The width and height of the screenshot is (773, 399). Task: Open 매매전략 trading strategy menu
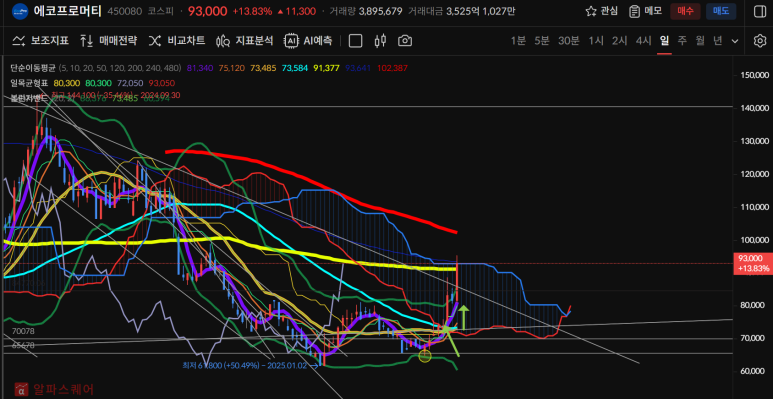coord(108,41)
